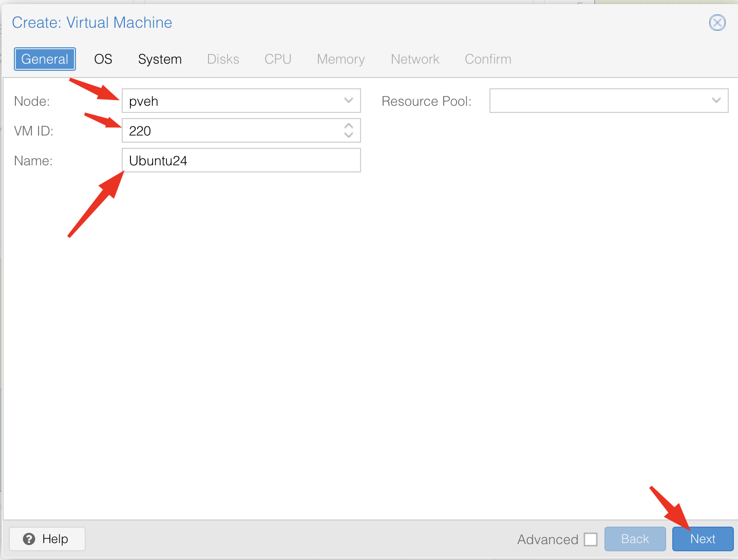The height and width of the screenshot is (560, 738).
Task: Increase the VM ID with the up arrow
Action: pos(349,126)
